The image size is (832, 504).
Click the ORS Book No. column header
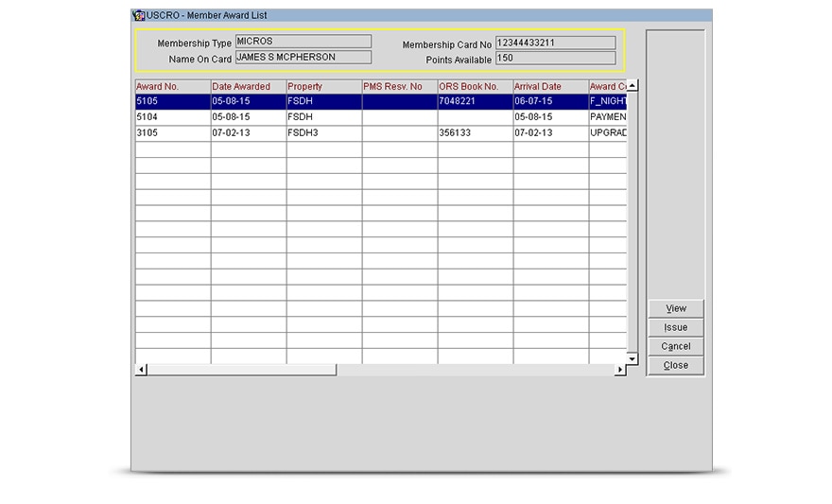click(x=476, y=86)
